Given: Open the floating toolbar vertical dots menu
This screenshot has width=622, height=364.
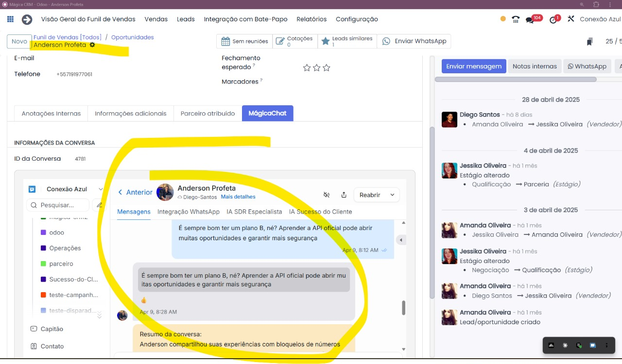Looking at the screenshot, I should point(606,346).
